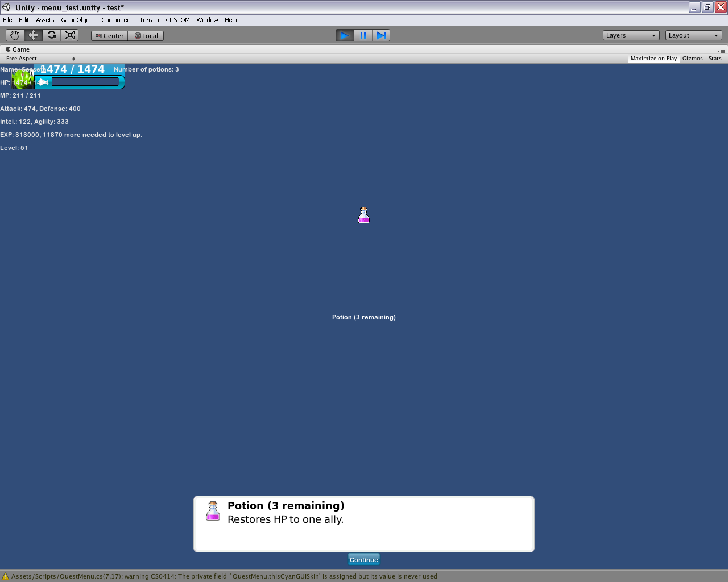
Task: Click the bold potion title in description box
Action: point(286,506)
